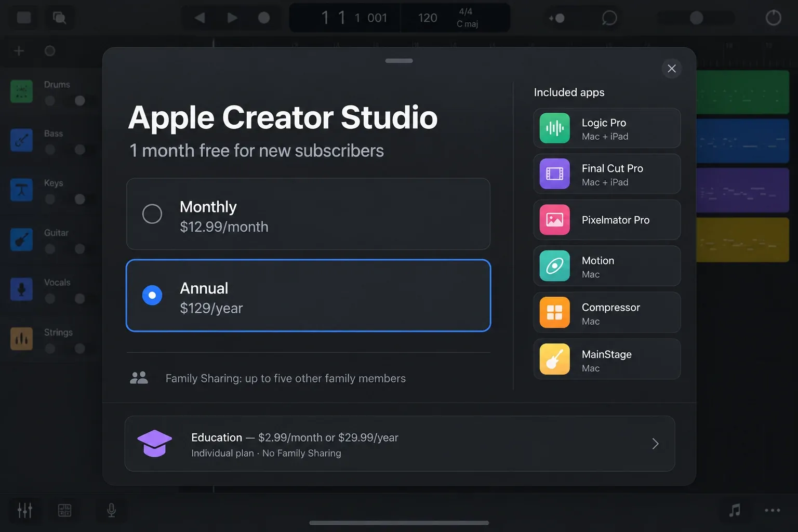Click the music note icon at bottom right
This screenshot has height=532, width=798.
[x=735, y=510]
